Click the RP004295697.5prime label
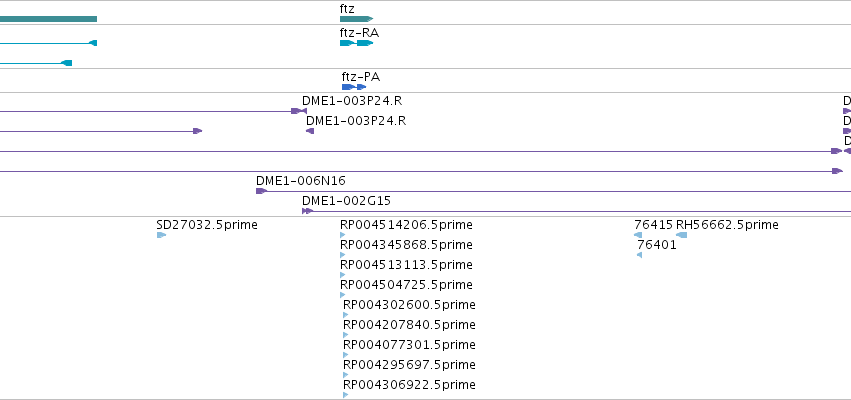The height and width of the screenshot is (400, 851). (409, 364)
